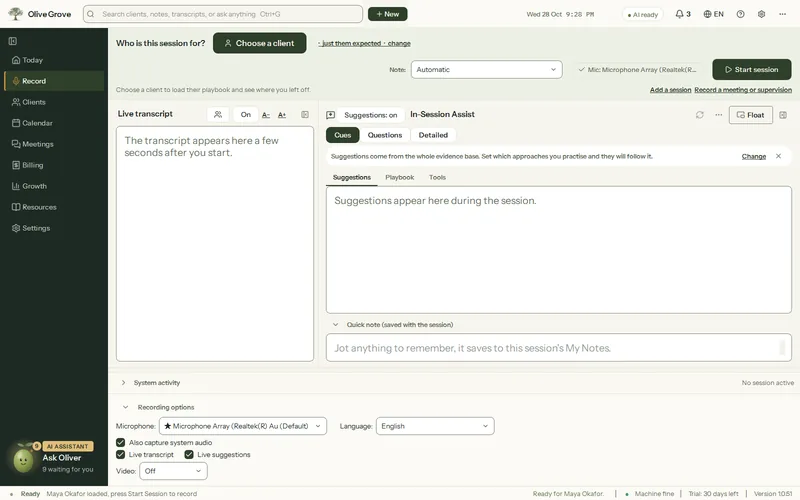This screenshot has width=800, height=500.
Task: Toggle the transcript On switch
Action: pyautogui.click(x=245, y=114)
